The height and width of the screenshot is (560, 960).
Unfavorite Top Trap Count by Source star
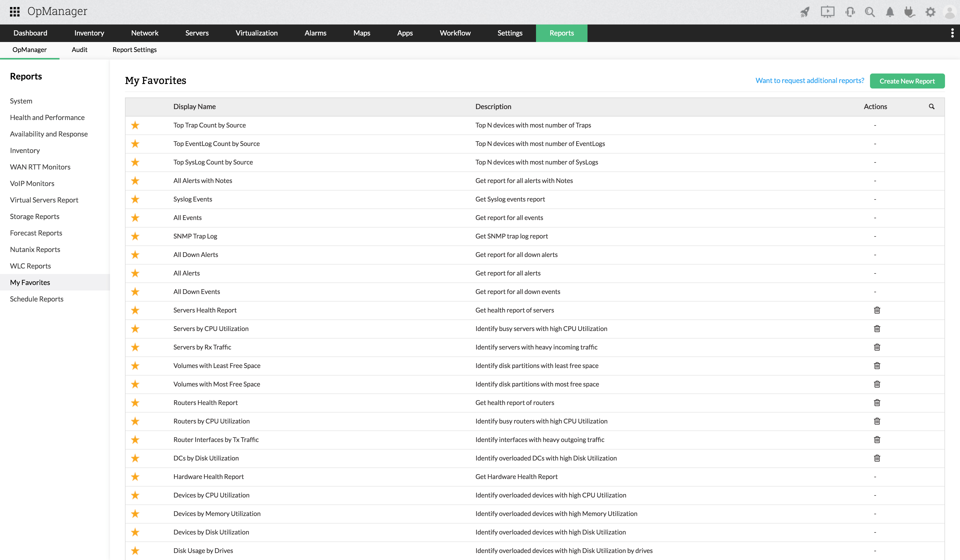click(x=135, y=125)
